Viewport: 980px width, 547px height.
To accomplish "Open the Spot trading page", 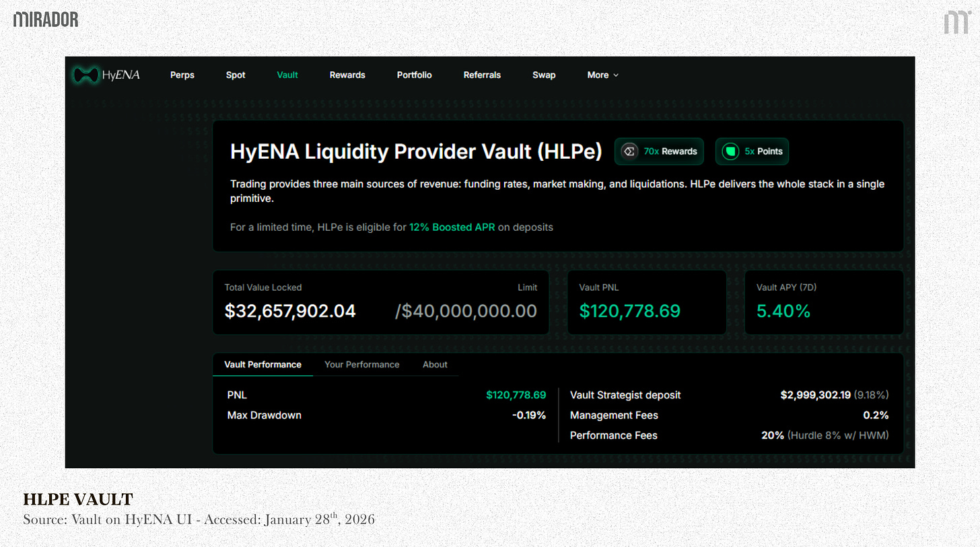I will click(236, 75).
